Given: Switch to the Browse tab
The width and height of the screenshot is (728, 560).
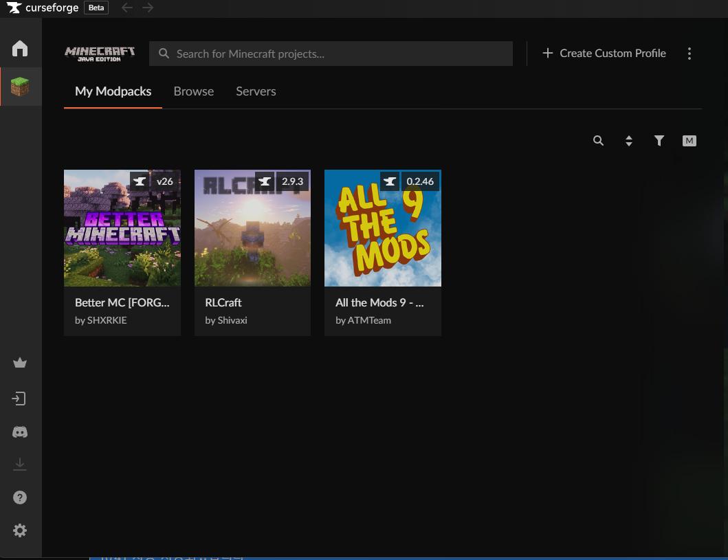Looking at the screenshot, I should (x=193, y=91).
